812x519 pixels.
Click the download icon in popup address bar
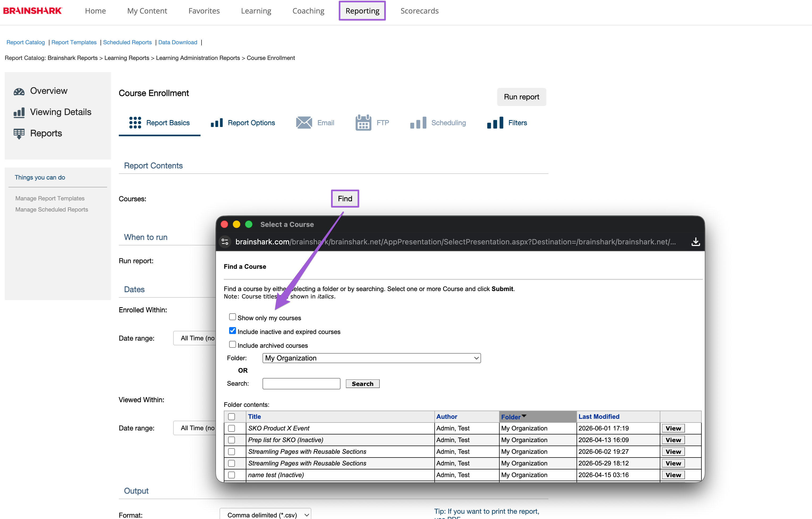point(695,242)
